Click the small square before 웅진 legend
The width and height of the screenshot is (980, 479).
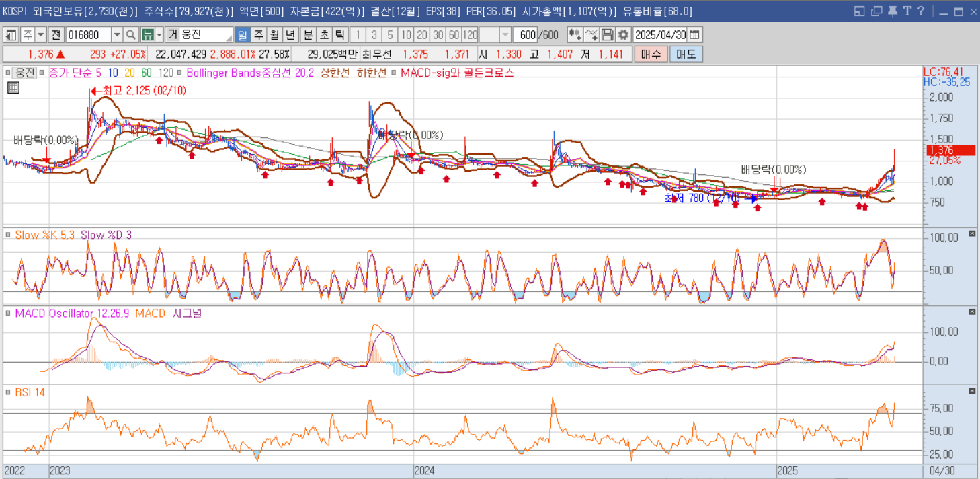8,73
